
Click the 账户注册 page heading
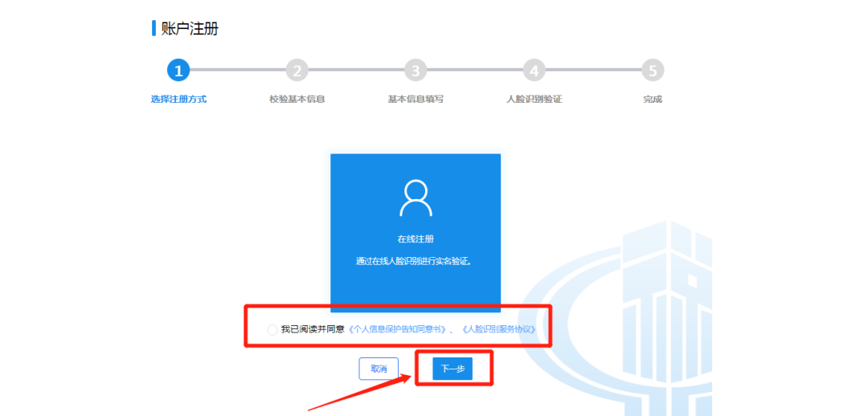tap(190, 29)
